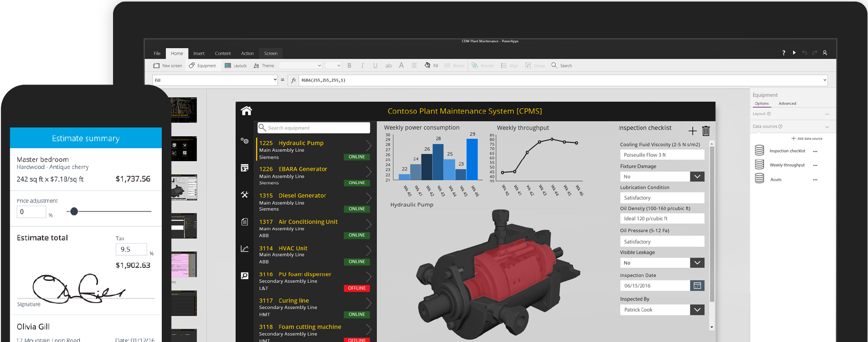Open the 1226 EBARA Generator row arrow
The height and width of the screenshot is (342, 868).
(x=369, y=172)
